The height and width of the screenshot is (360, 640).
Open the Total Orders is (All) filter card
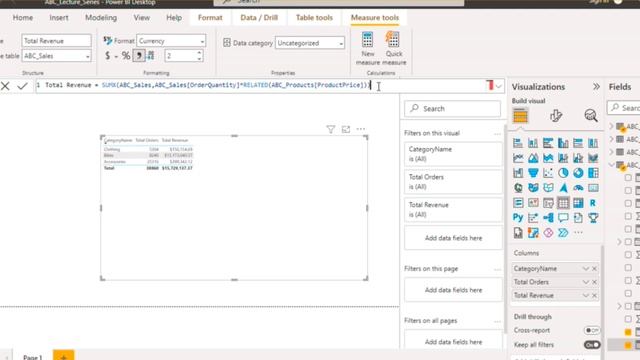click(x=453, y=182)
